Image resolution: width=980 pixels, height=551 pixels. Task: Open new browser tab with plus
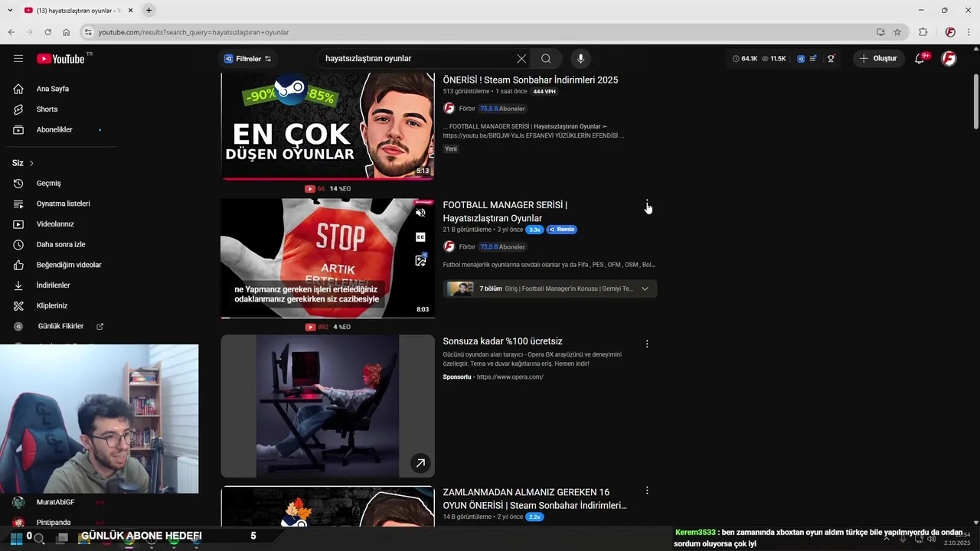coord(149,10)
